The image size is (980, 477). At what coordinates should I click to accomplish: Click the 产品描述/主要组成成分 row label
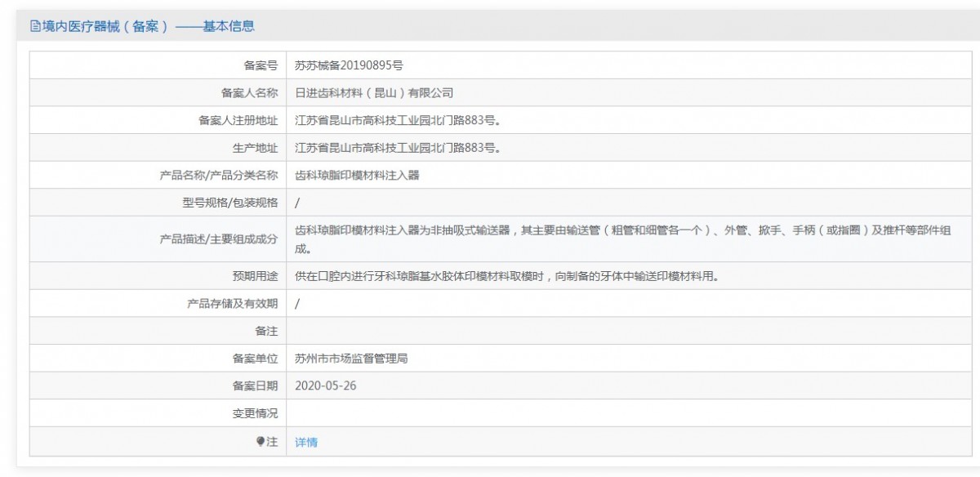tap(220, 239)
